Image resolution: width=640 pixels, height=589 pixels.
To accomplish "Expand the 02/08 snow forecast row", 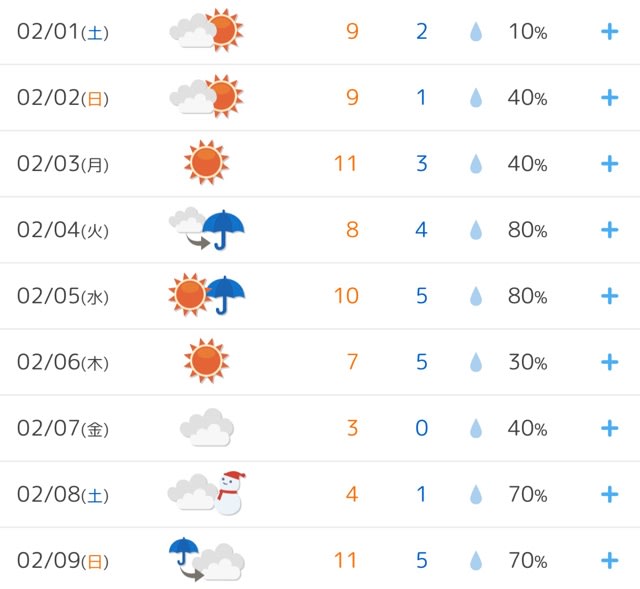I will (609, 494).
